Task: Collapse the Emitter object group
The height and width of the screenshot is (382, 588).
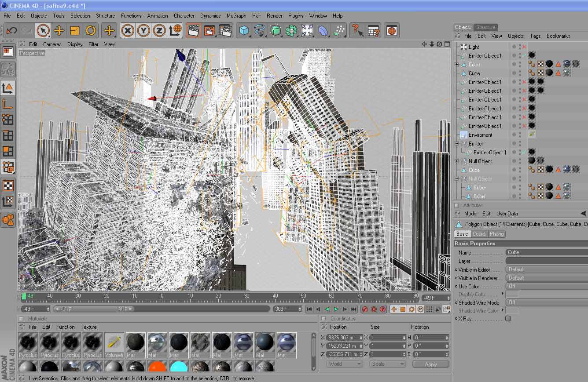Action: [457, 144]
